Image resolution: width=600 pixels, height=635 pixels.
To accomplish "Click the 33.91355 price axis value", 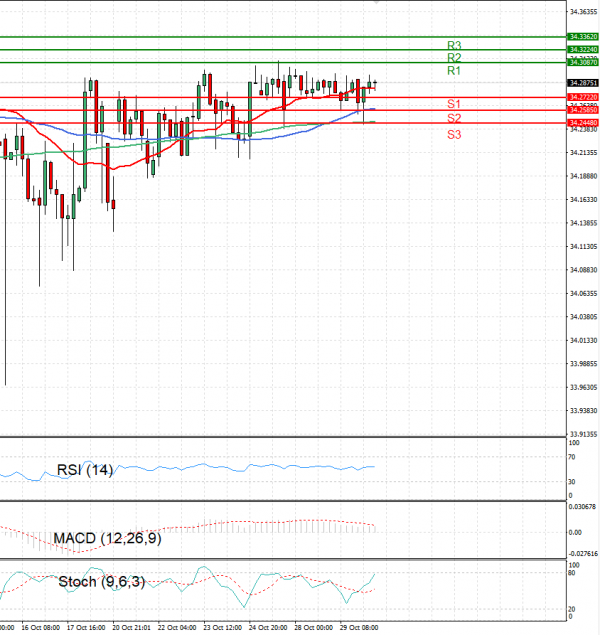I will click(x=583, y=434).
